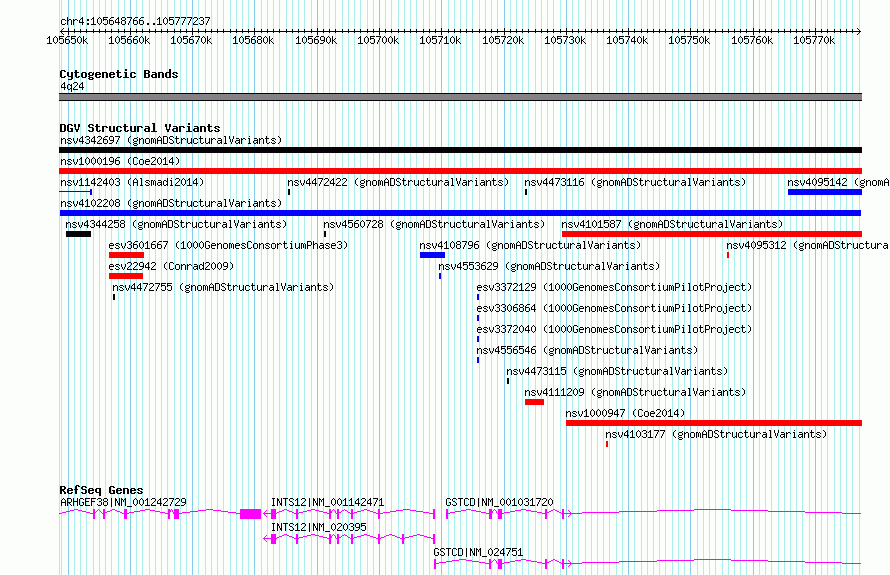The height and width of the screenshot is (575, 890).
Task: Click the nsv4095142 blue variant bar
Action: click(x=825, y=192)
